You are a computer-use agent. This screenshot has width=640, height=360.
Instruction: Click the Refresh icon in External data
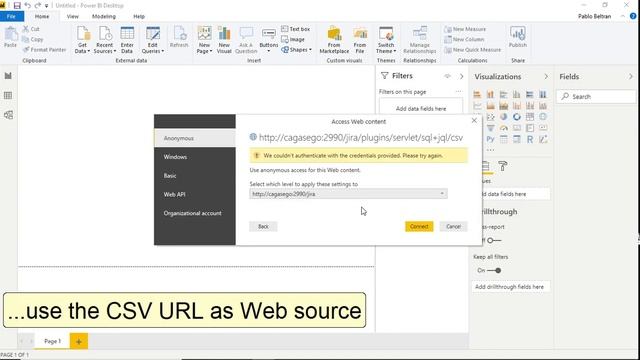click(x=179, y=34)
